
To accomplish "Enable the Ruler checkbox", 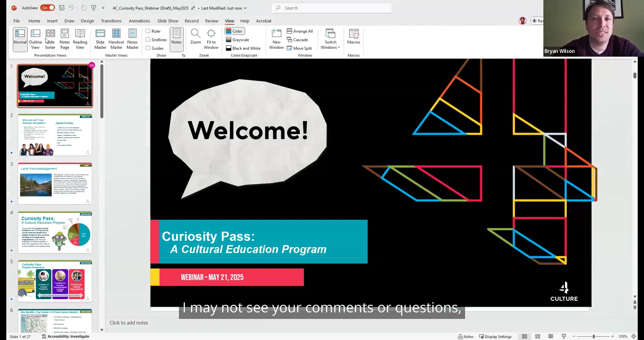I will (x=148, y=31).
